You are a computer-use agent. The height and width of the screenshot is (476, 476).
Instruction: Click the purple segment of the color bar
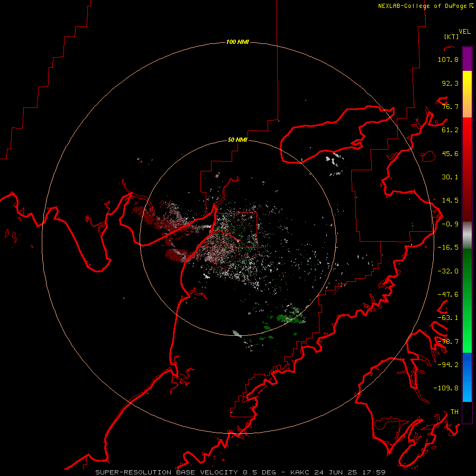tap(467, 59)
